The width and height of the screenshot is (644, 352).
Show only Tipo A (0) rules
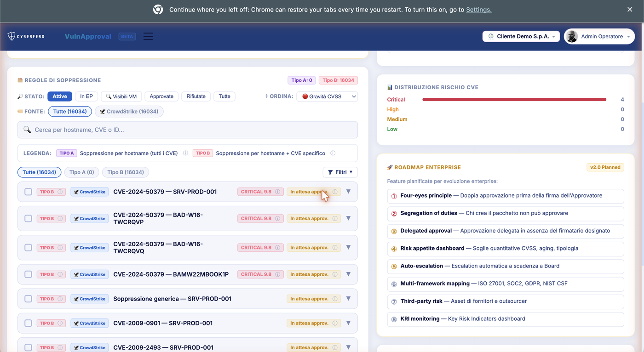81,172
